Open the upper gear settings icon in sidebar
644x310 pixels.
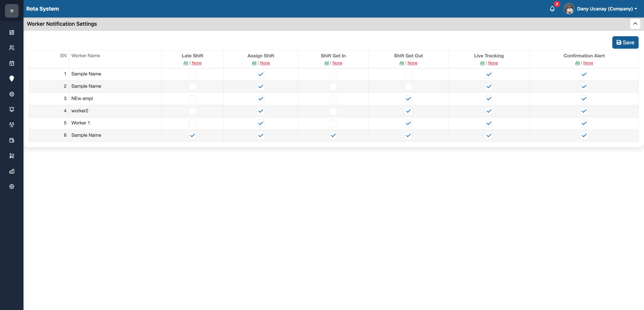12,94
